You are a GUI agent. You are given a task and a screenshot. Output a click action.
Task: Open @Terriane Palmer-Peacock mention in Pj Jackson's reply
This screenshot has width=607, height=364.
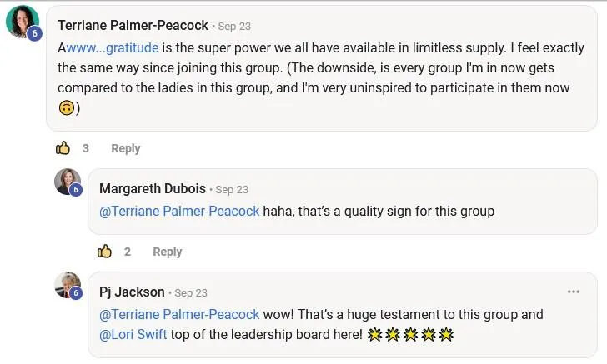179,315
